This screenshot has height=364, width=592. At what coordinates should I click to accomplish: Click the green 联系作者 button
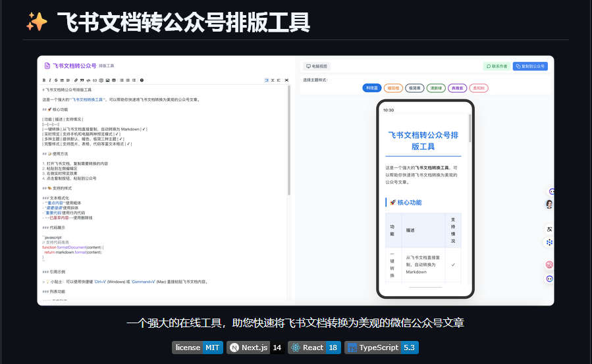[x=497, y=66]
